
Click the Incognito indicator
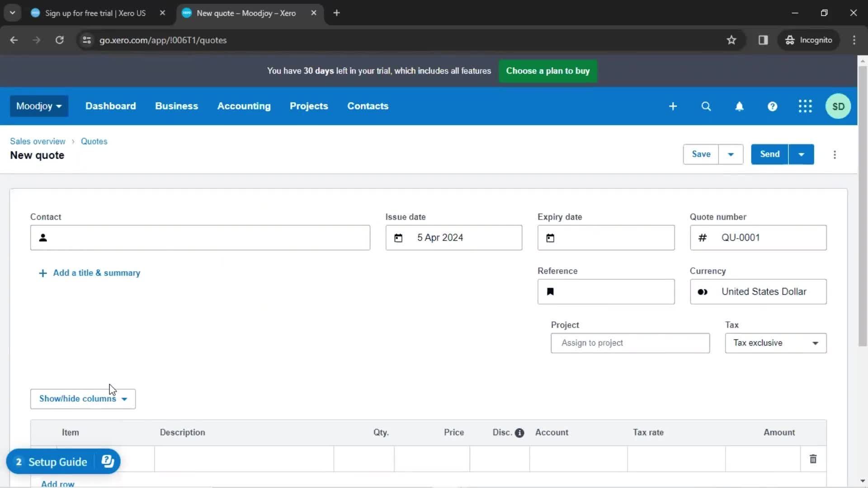click(x=808, y=40)
